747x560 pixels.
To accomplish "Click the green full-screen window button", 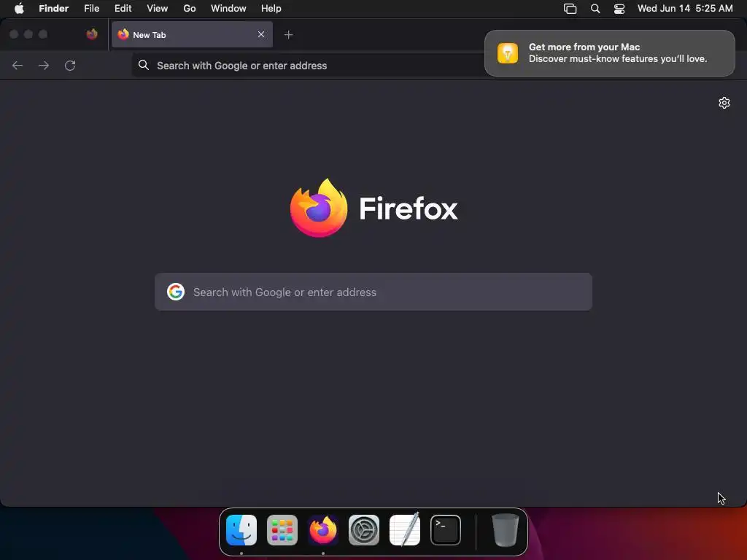I will tap(43, 34).
